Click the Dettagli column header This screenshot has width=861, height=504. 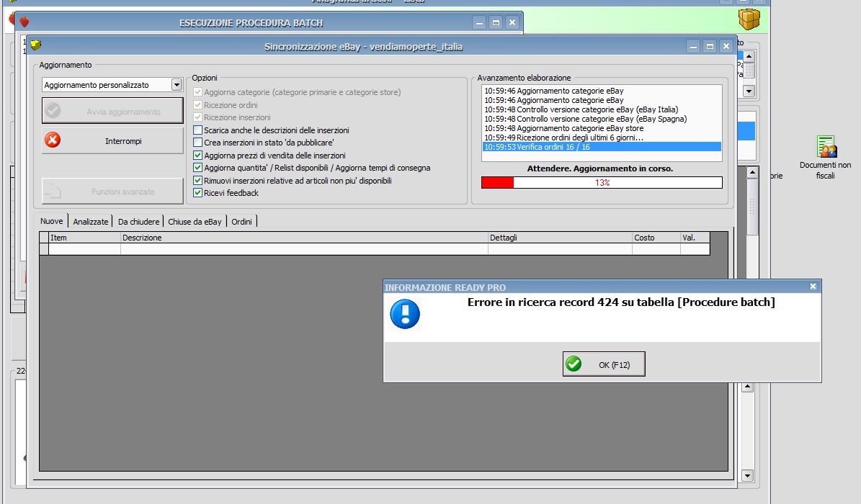pos(560,238)
